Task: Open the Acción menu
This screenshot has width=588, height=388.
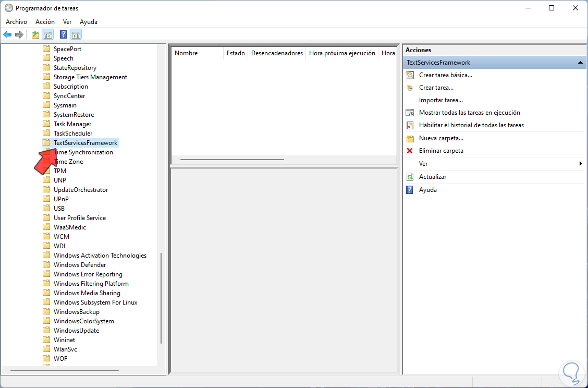Action: point(45,22)
